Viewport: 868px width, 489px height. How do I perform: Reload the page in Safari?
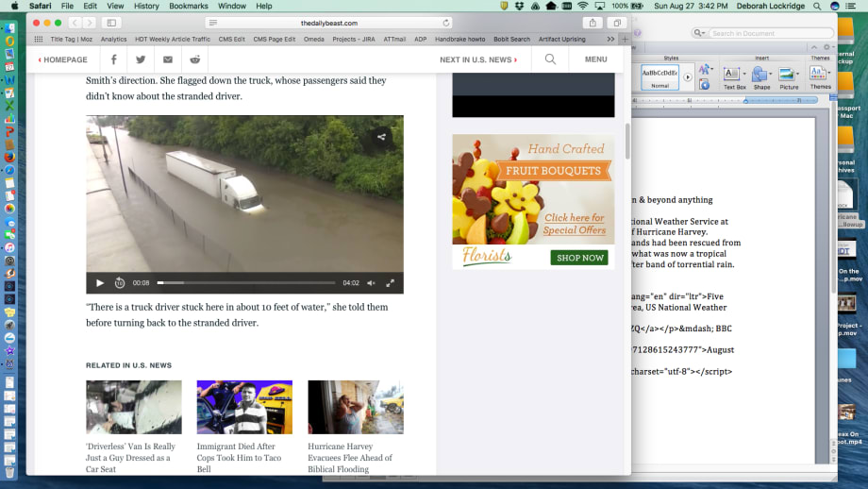click(445, 23)
